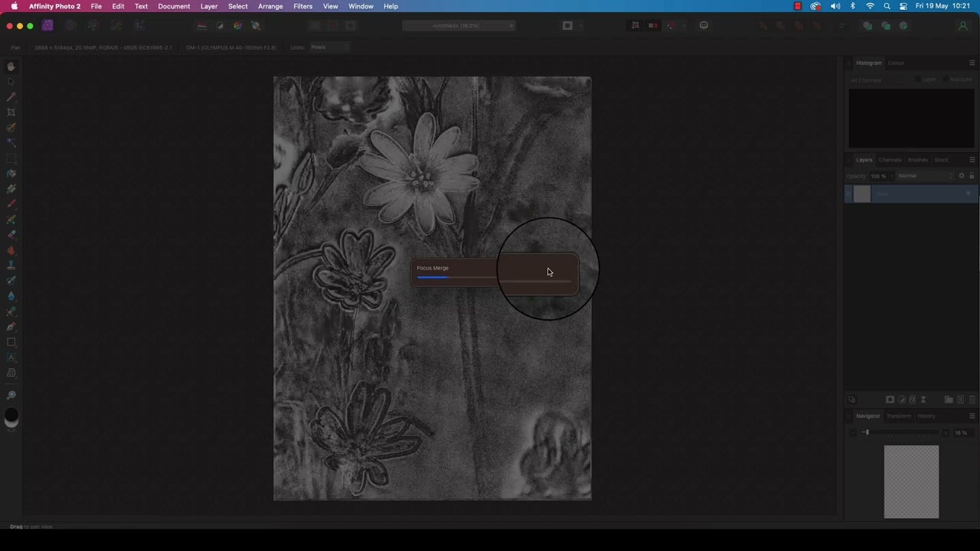Toggle the Layer checkbox in Histogram
This screenshot has height=551, width=980.
[x=917, y=80]
